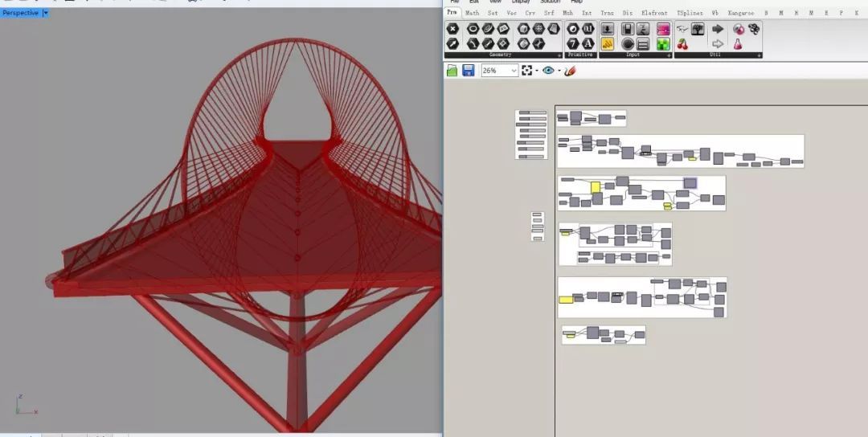Screen dimensions: 868x437
Task: Select the purple-highlighted component on the canvas
Action: click(x=690, y=182)
